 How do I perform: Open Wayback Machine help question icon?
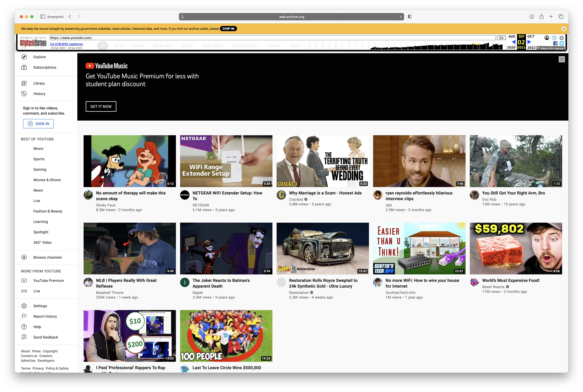click(554, 38)
